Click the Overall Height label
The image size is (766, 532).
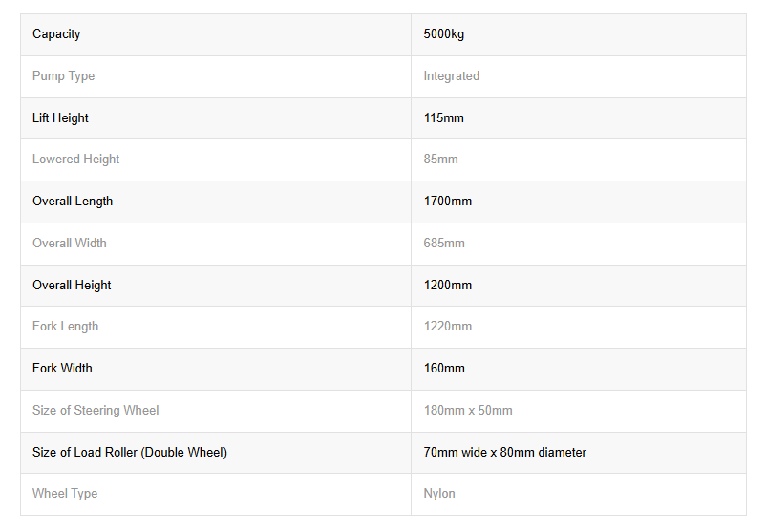click(72, 286)
